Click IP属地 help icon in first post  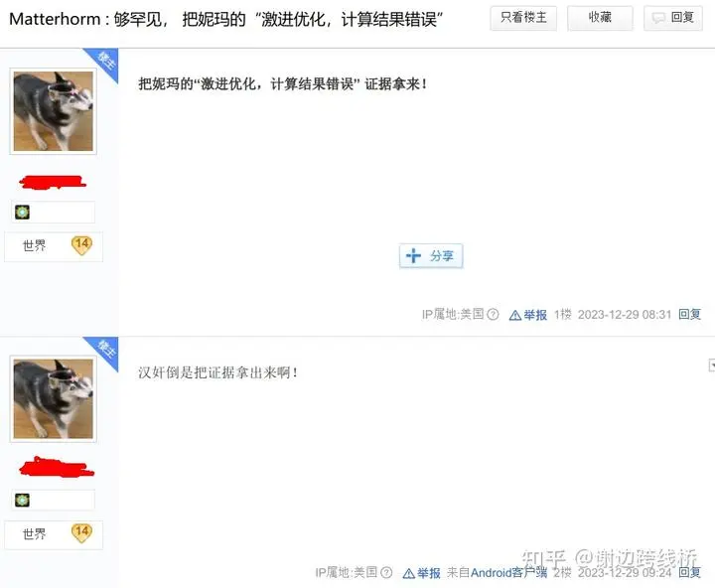493,314
